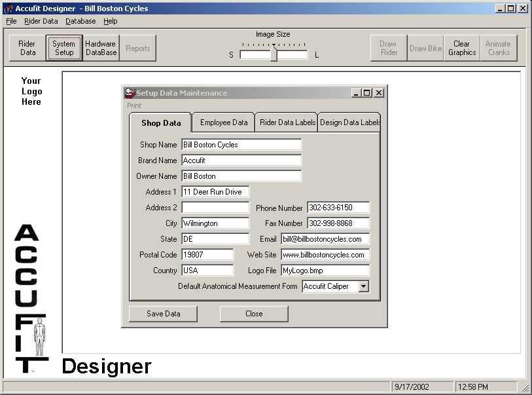Click the Your Logo Here placeholder
Viewport: 532px width, 395px height.
coord(31,91)
